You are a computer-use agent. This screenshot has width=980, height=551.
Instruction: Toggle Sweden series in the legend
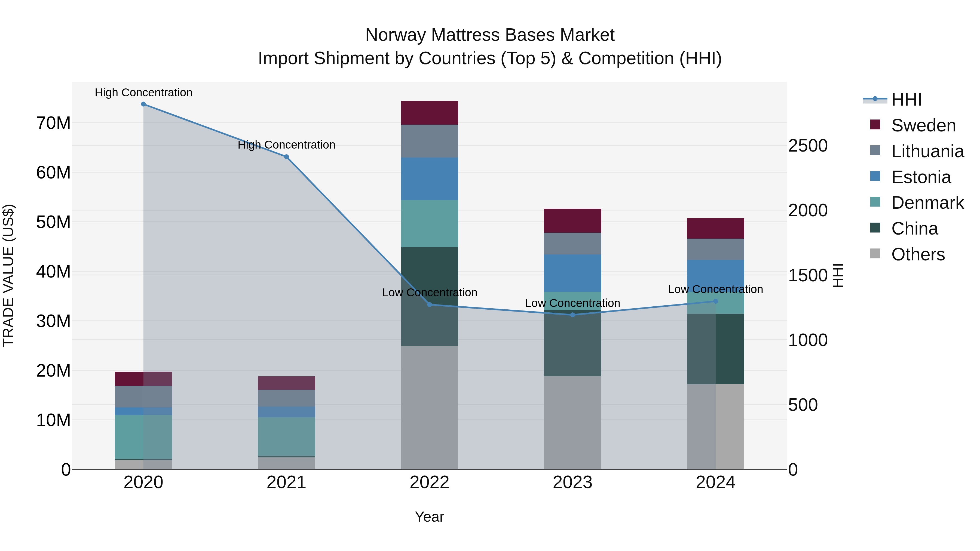913,125
